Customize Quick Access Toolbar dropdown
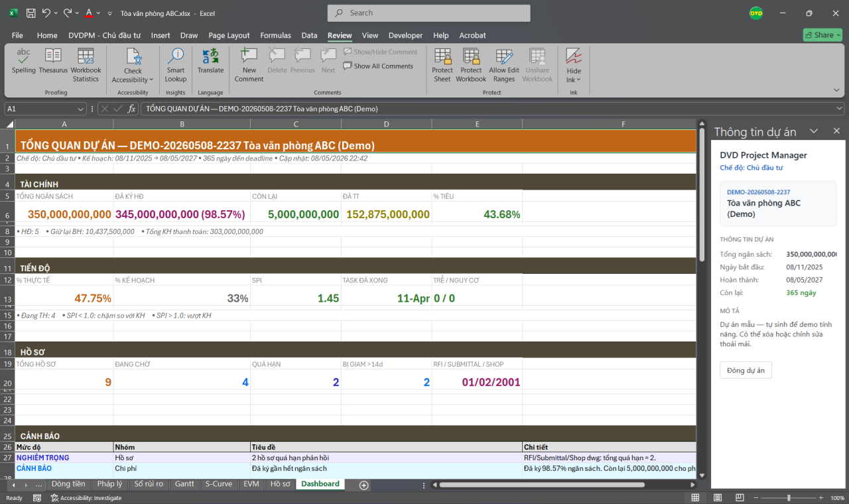 point(109,13)
